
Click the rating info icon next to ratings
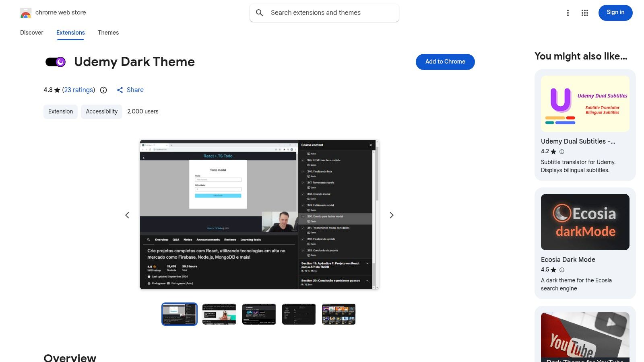103,90
